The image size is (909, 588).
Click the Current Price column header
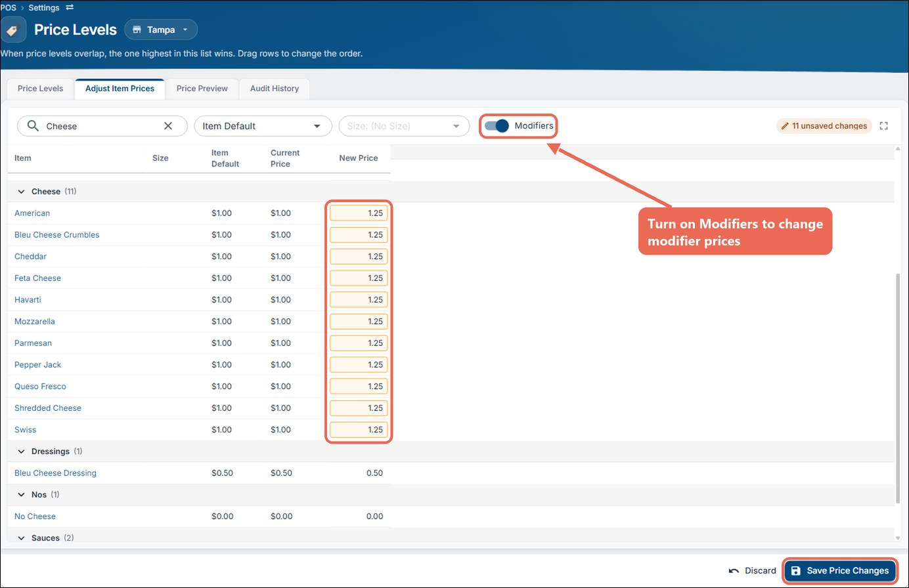285,158
